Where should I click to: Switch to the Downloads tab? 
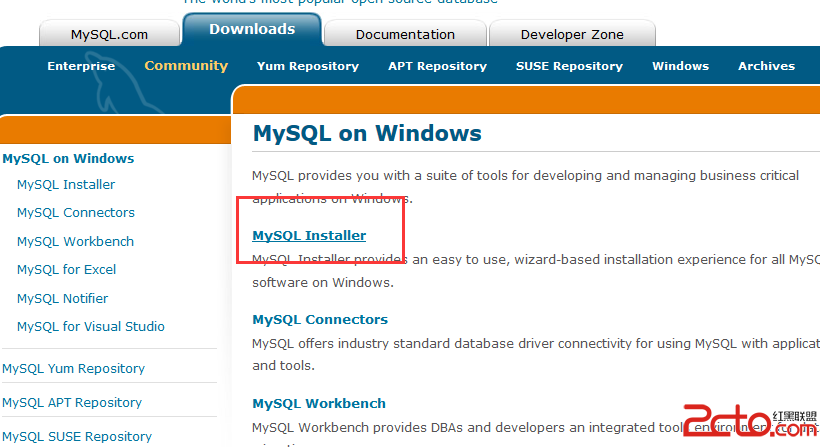coord(252,29)
